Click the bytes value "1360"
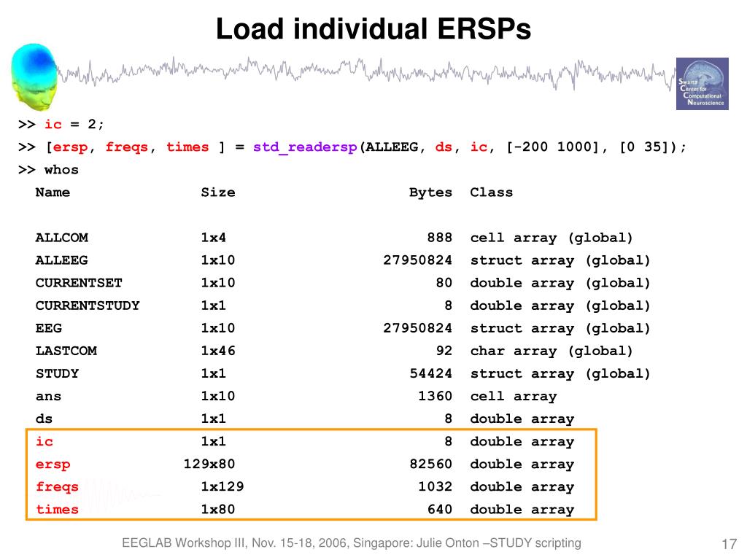This screenshot has height=560, width=747. coord(435,396)
